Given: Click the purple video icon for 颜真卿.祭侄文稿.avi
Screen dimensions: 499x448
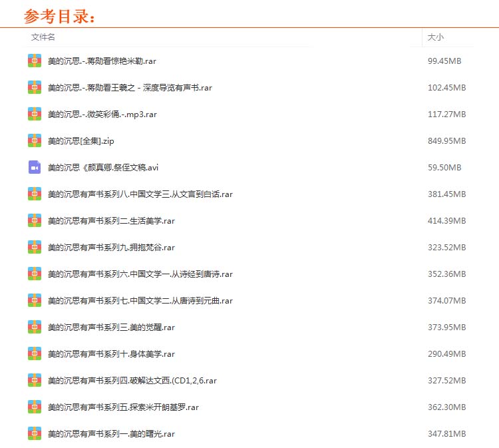Looking at the screenshot, I should tap(35, 167).
